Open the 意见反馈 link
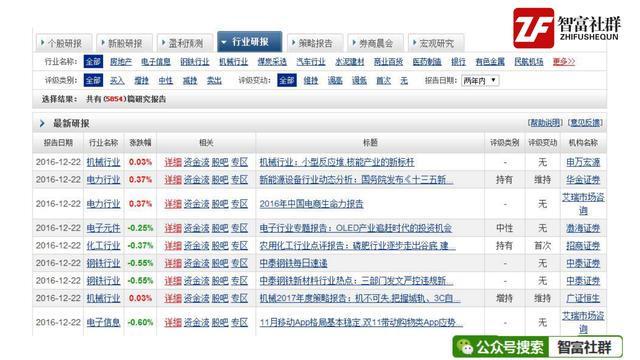Image resolution: width=640 pixels, height=360 pixels. pyautogui.click(x=585, y=122)
